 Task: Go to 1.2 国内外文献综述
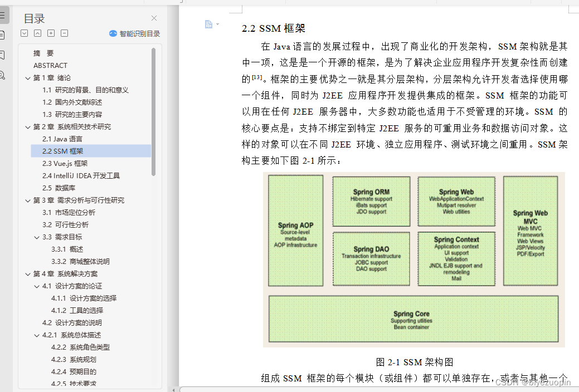[72, 102]
